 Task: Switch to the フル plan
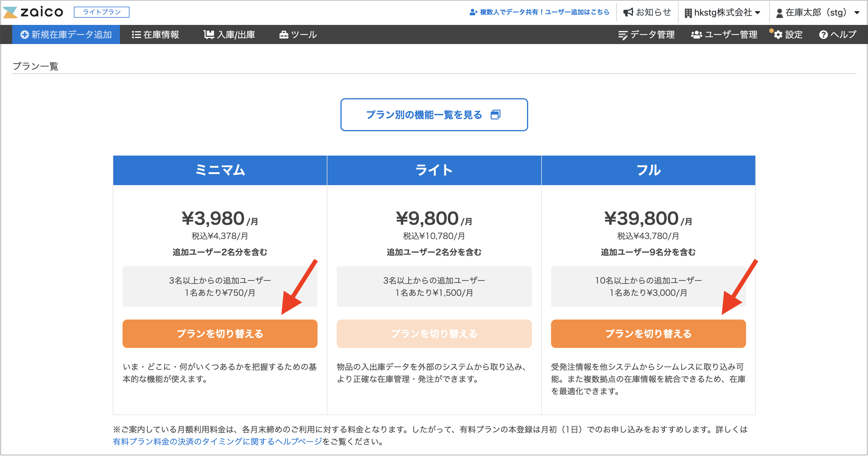click(x=648, y=334)
